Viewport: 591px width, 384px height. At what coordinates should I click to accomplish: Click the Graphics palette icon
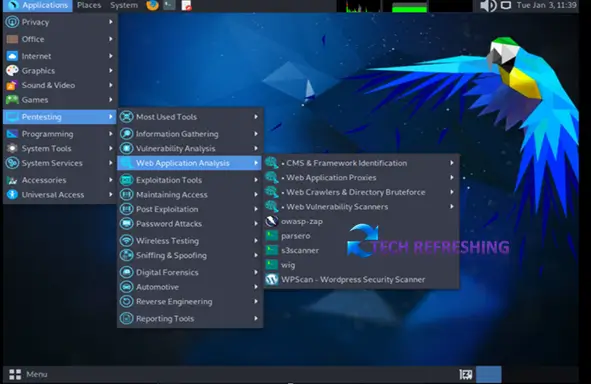pos(12,70)
